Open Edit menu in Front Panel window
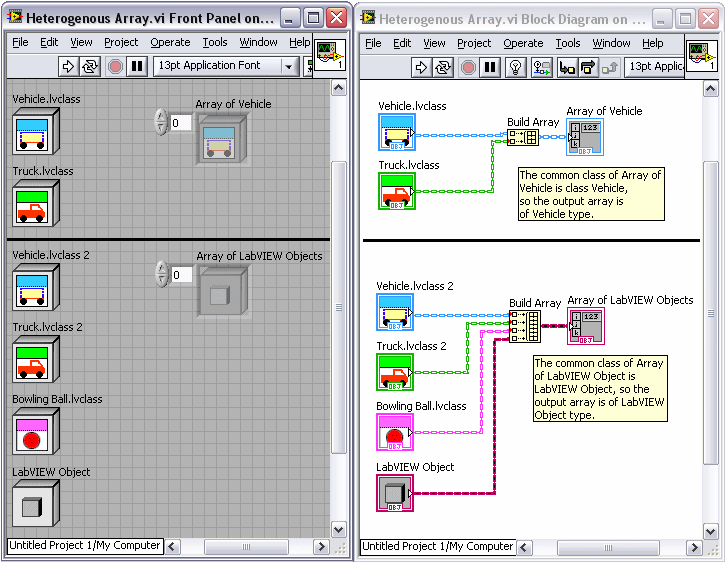The image size is (725, 562). 49,43
